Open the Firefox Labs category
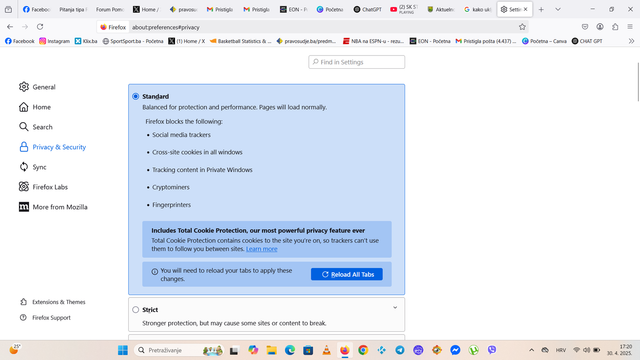 pos(43,187)
